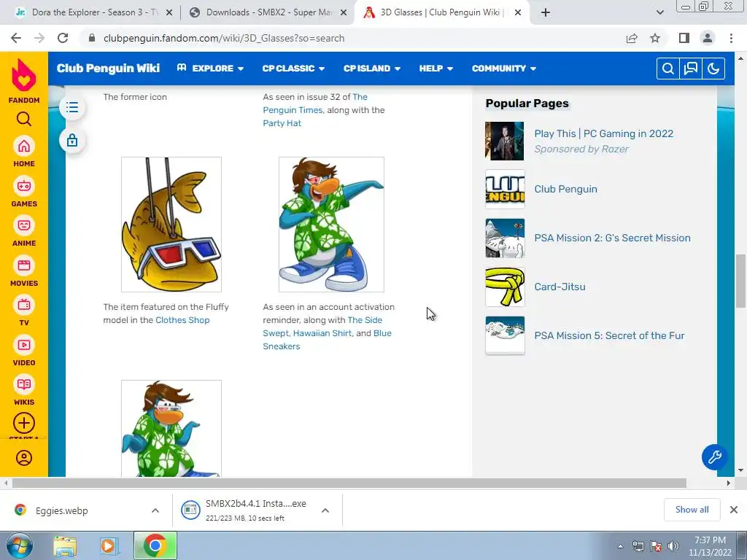The width and height of the screenshot is (747, 560).
Task: Open the Party Hat link
Action: [282, 122]
